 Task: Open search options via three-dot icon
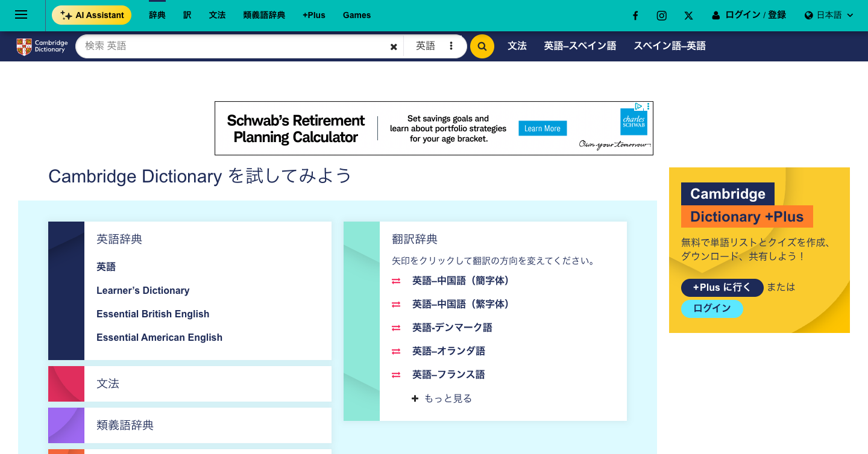(x=451, y=46)
